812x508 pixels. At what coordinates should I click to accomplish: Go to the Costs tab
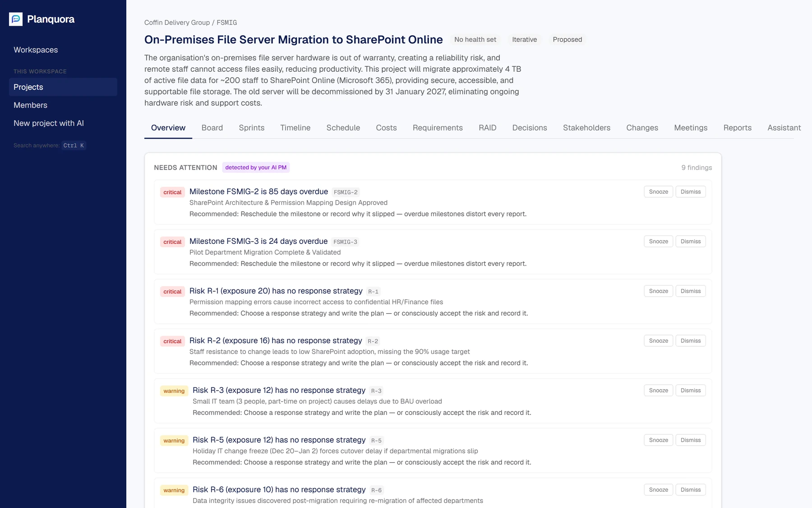coord(386,128)
